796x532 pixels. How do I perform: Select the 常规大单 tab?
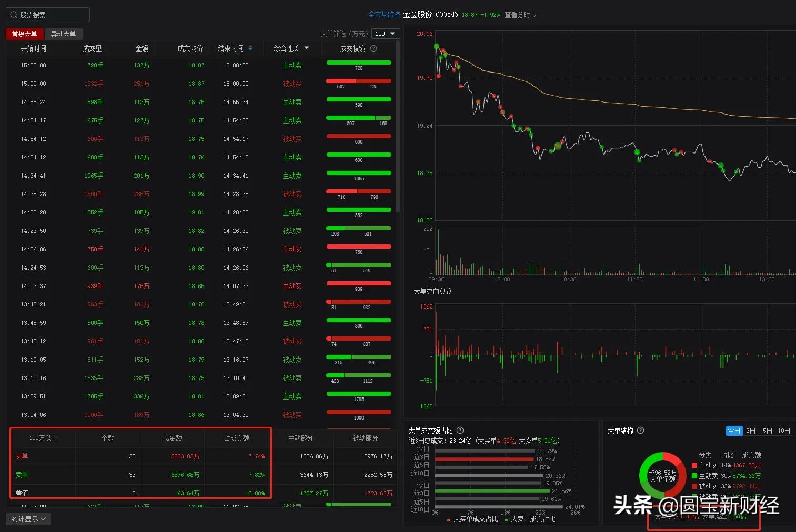[x=24, y=34]
